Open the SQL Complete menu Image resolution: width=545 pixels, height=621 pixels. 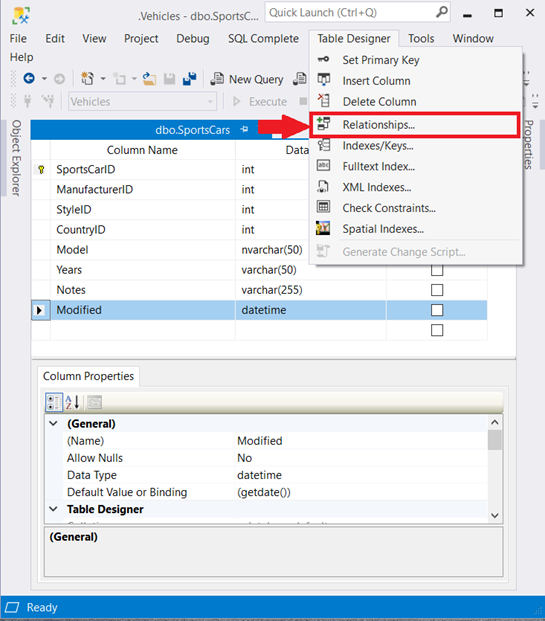tap(263, 38)
